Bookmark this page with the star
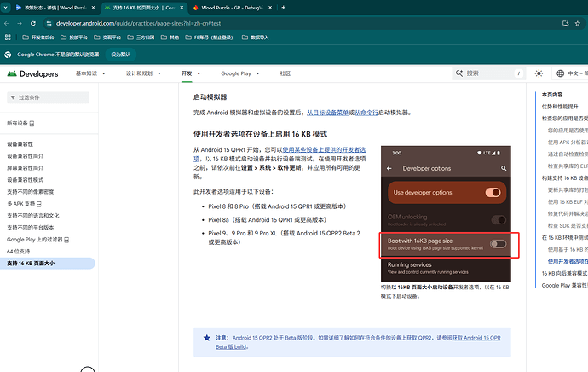 pos(578,23)
